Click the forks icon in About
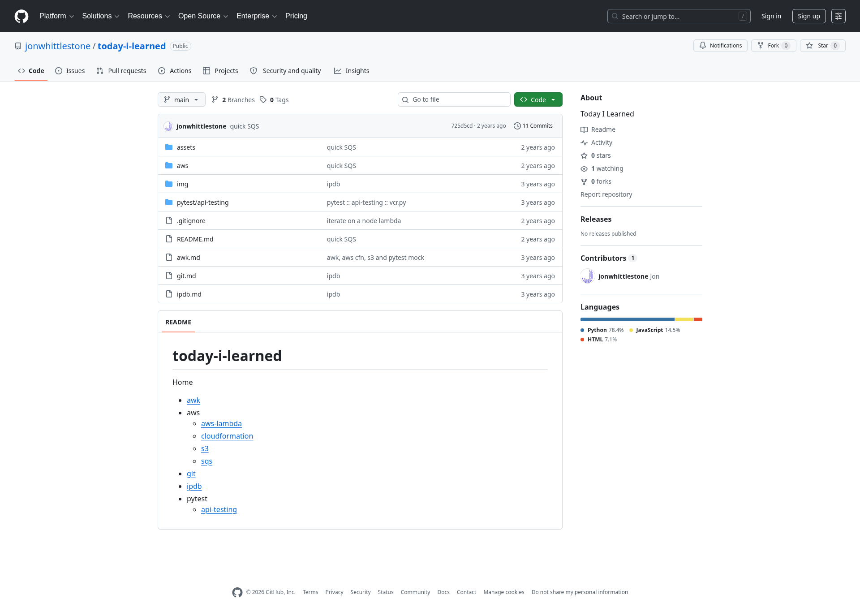The image size is (860, 616). [x=584, y=181]
